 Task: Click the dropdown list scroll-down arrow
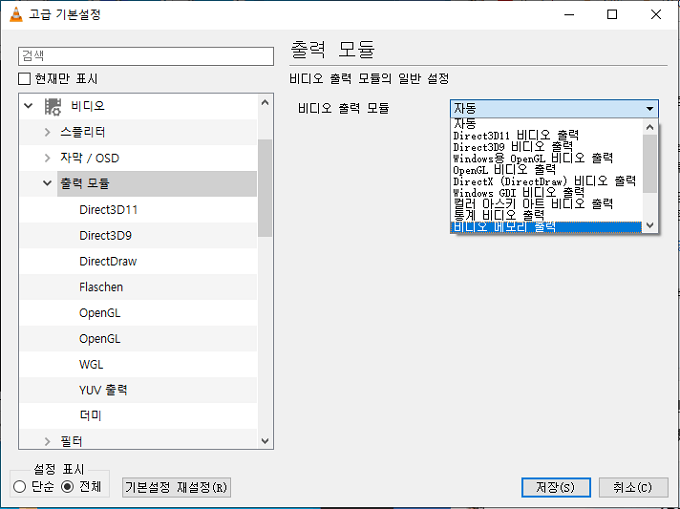pyautogui.click(x=650, y=225)
